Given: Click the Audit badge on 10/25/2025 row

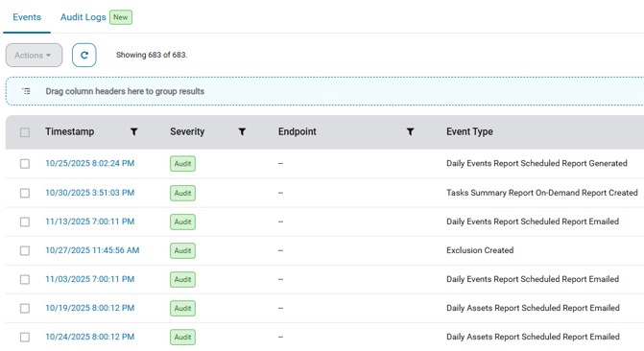Looking at the screenshot, I should pyautogui.click(x=182, y=163).
